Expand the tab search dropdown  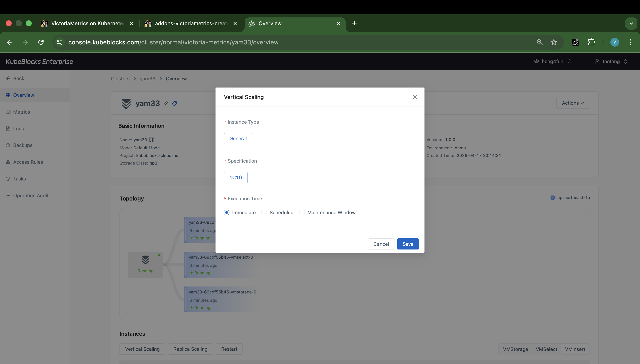click(x=631, y=24)
